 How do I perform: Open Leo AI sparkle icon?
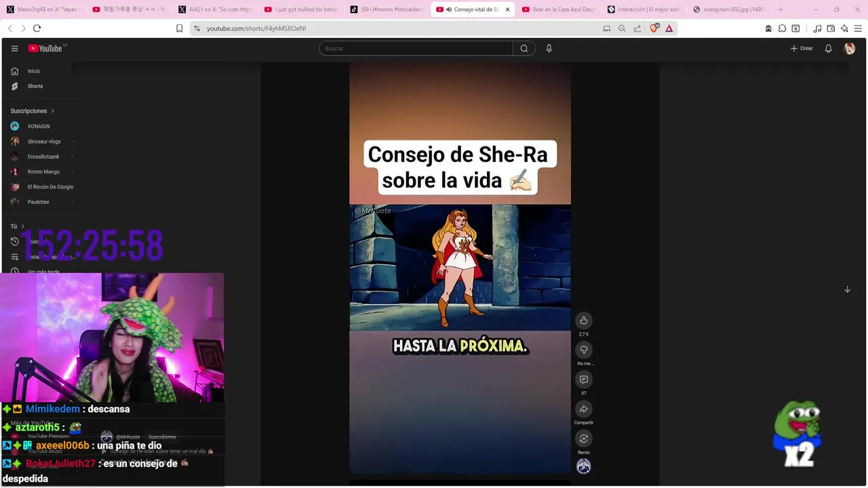coord(844,28)
